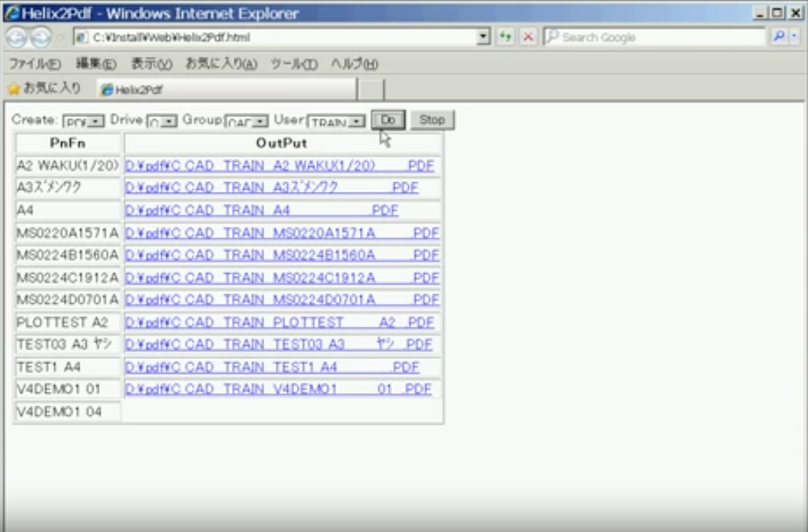Click the red Stop loading icon
808x532 pixels.
pos(528,37)
